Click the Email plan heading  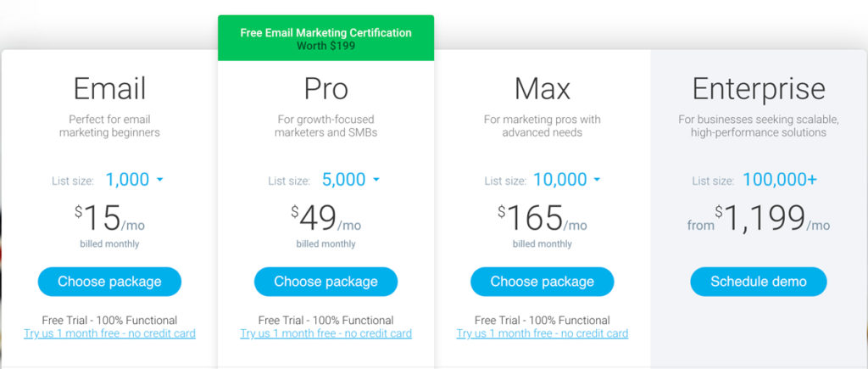pyautogui.click(x=109, y=89)
